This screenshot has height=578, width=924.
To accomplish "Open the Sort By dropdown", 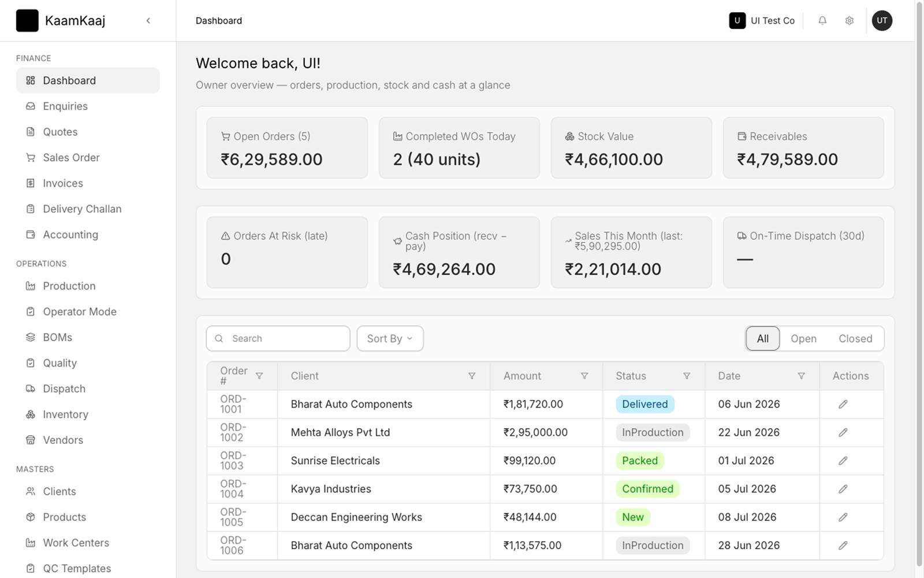I will click(x=390, y=339).
